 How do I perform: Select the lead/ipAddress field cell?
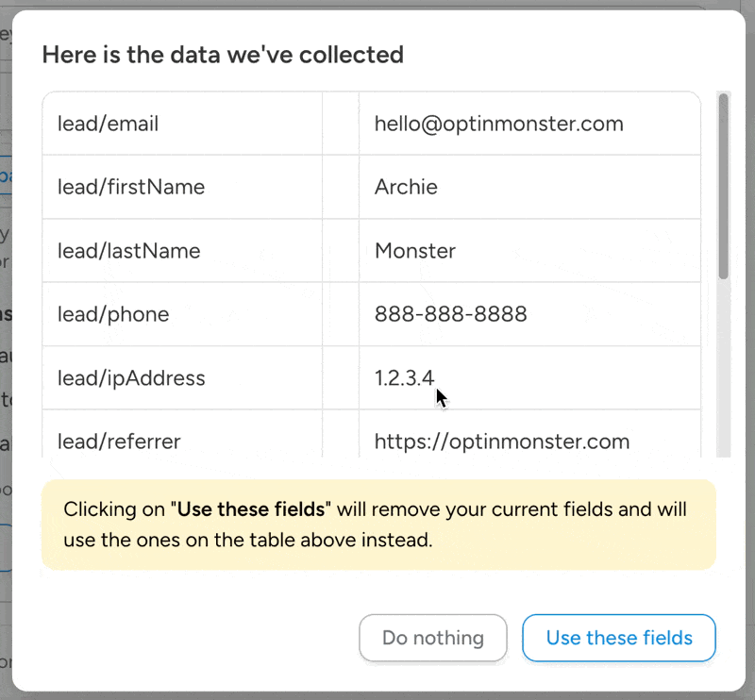click(x=131, y=378)
